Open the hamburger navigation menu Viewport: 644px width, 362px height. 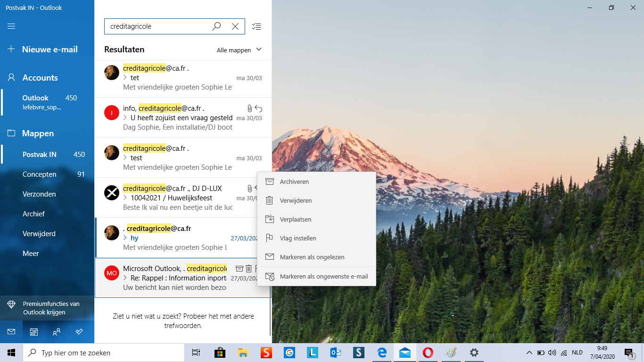pyautogui.click(x=11, y=26)
